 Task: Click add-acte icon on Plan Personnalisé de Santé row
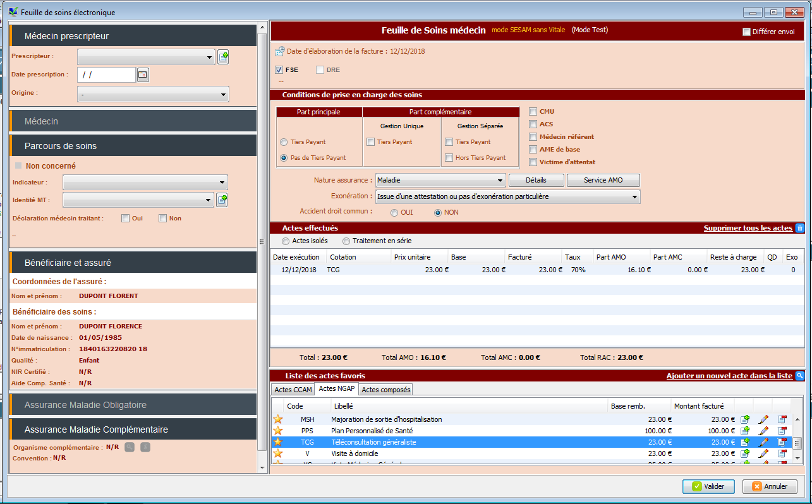tap(745, 431)
